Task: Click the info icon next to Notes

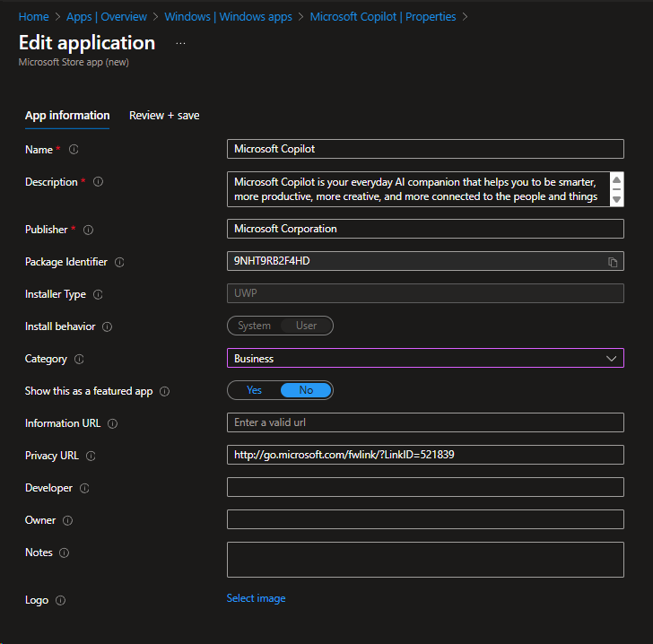Action: [x=65, y=553]
